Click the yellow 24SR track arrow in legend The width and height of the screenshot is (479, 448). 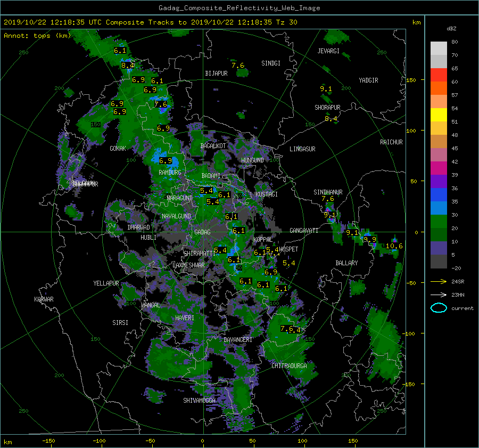tap(439, 282)
